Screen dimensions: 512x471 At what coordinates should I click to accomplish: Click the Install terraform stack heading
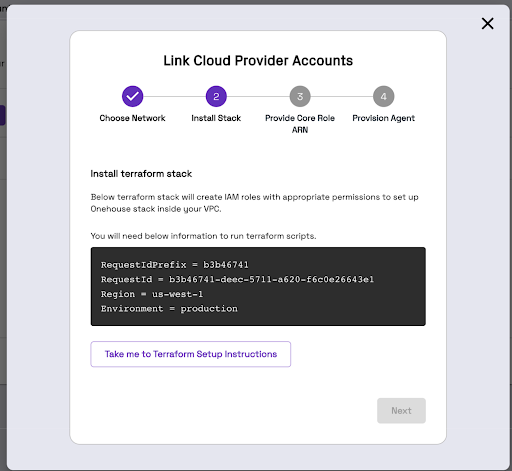pyautogui.click(x=141, y=174)
